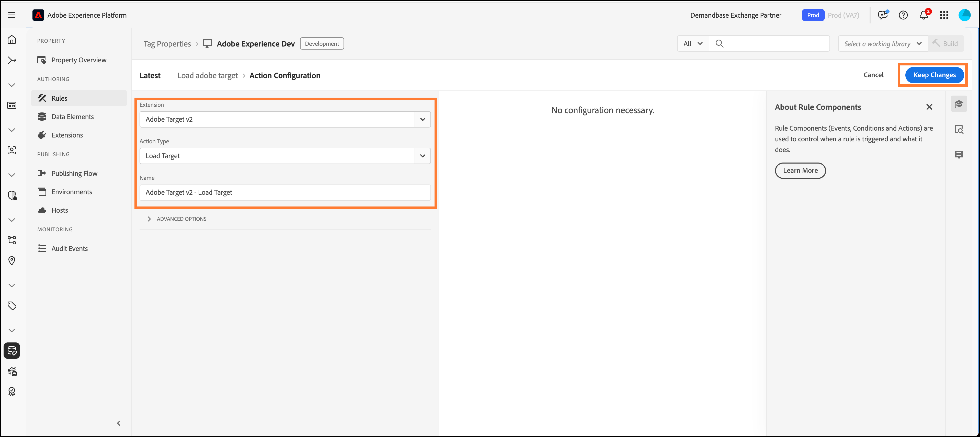Open the All filter dropdown
The height and width of the screenshot is (437, 980).
click(x=692, y=44)
